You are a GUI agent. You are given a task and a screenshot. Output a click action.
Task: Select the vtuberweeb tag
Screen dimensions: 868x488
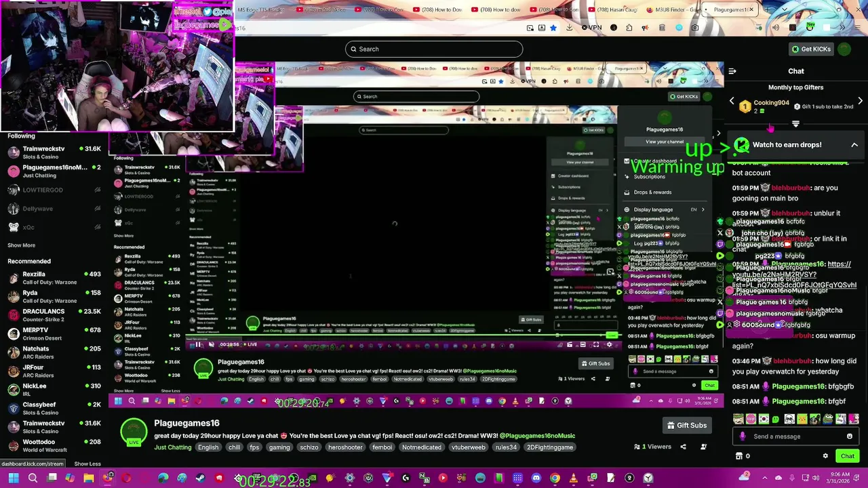click(469, 447)
